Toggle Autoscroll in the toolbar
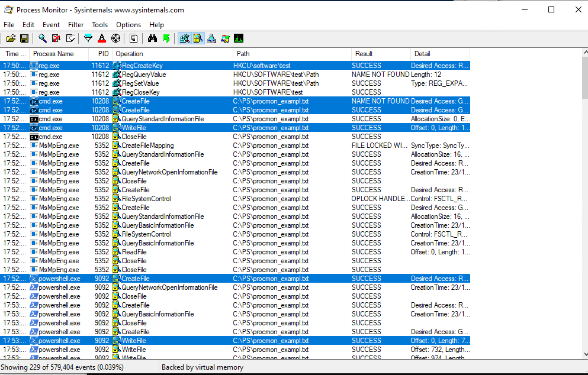Image resolution: width=588 pixels, height=375 pixels. coord(56,38)
